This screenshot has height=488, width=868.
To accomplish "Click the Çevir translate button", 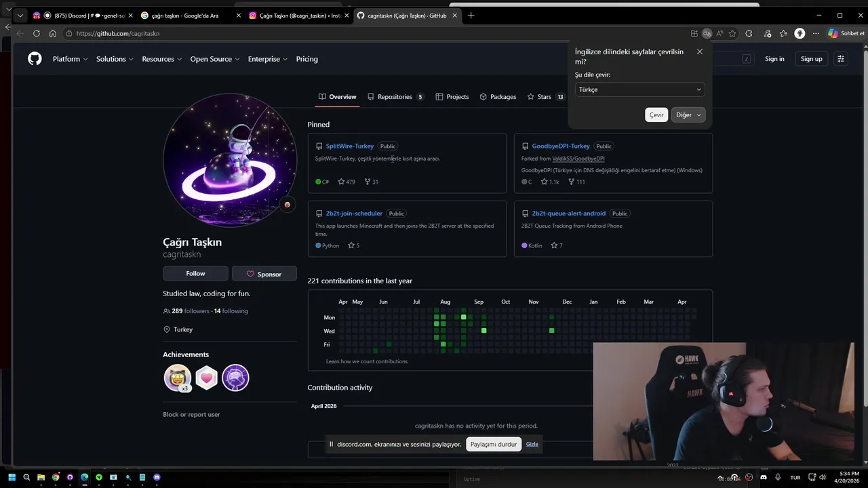I will tap(656, 115).
